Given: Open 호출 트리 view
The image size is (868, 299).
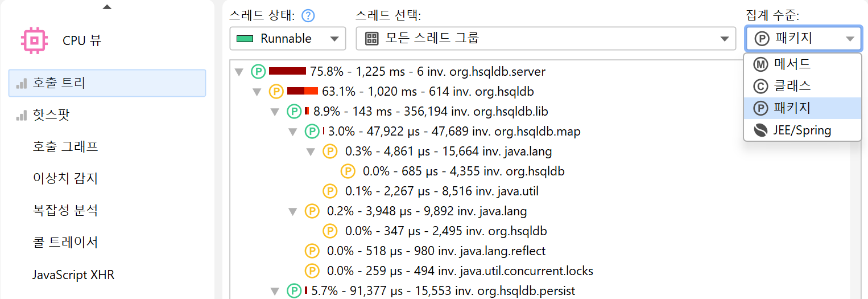Looking at the screenshot, I should (108, 83).
